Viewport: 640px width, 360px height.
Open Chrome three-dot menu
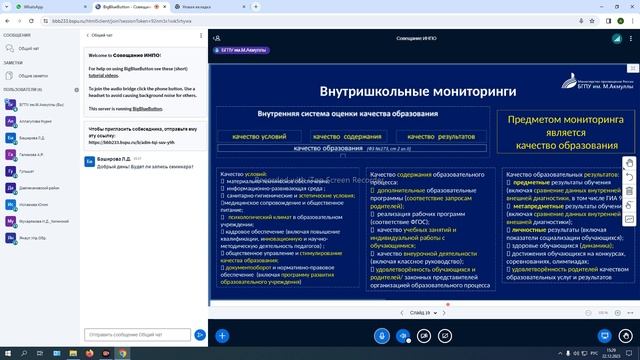click(633, 21)
